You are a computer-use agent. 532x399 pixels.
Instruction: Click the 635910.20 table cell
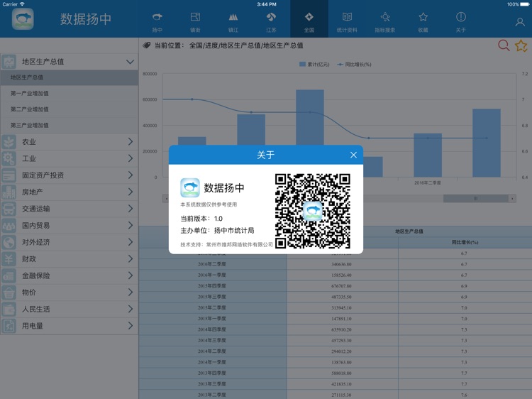pyautogui.click(x=341, y=329)
